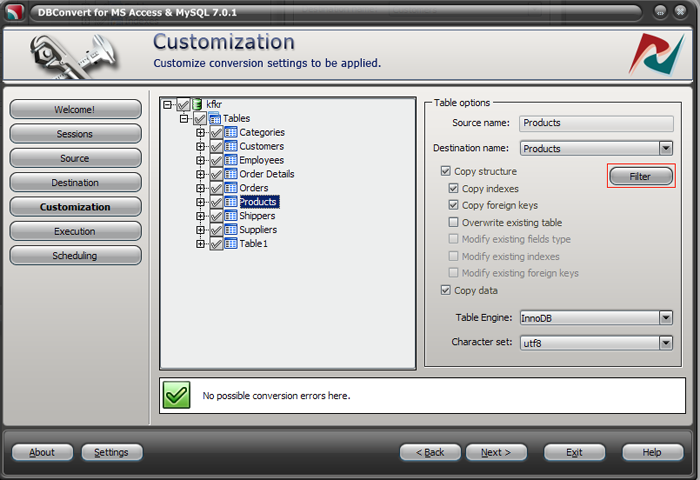This screenshot has height=480, width=700.
Task: Uncheck the Products table checkbox
Action: [x=216, y=202]
